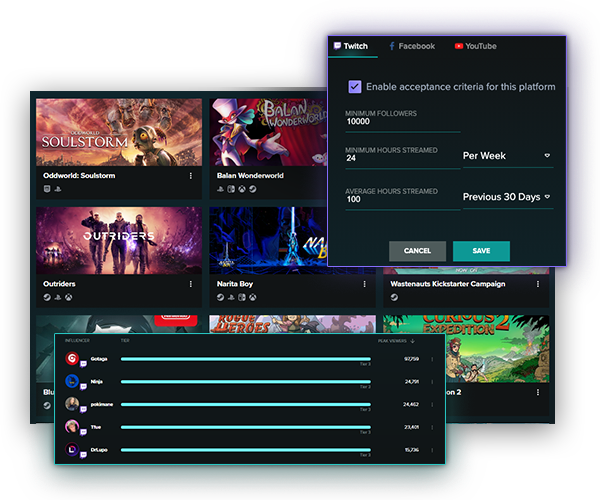Click the Cancel button
This screenshot has width=600, height=500.
point(417,251)
